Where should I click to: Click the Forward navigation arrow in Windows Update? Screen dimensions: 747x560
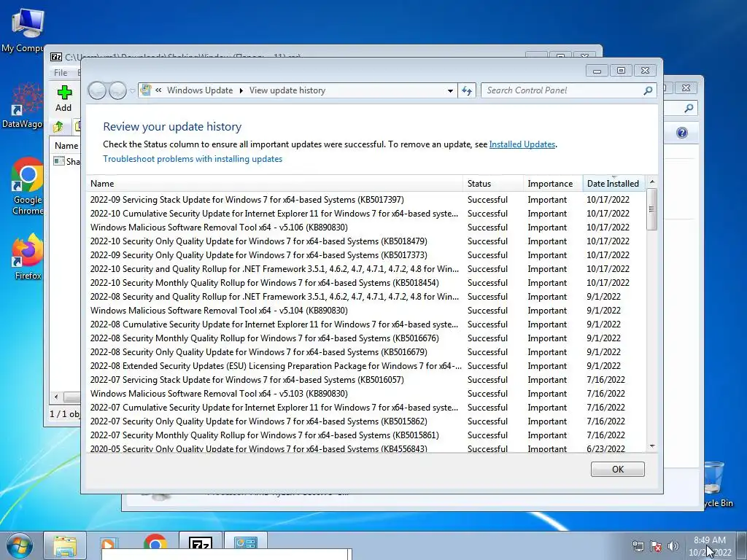point(117,90)
